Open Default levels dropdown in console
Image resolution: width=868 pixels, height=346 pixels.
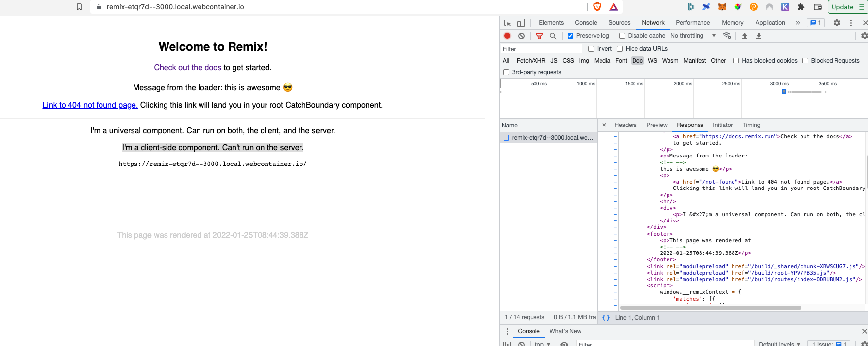[x=779, y=344]
